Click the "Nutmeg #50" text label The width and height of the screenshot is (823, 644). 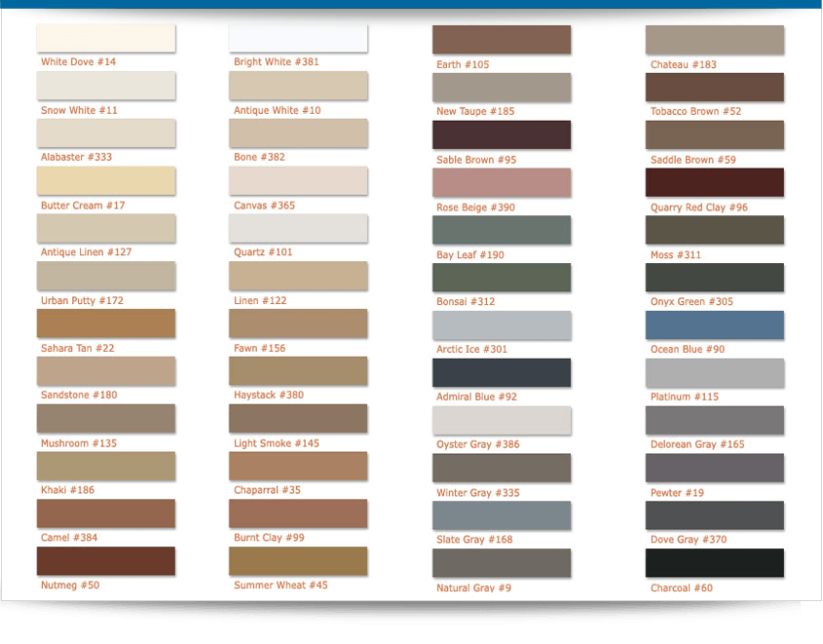coord(70,586)
